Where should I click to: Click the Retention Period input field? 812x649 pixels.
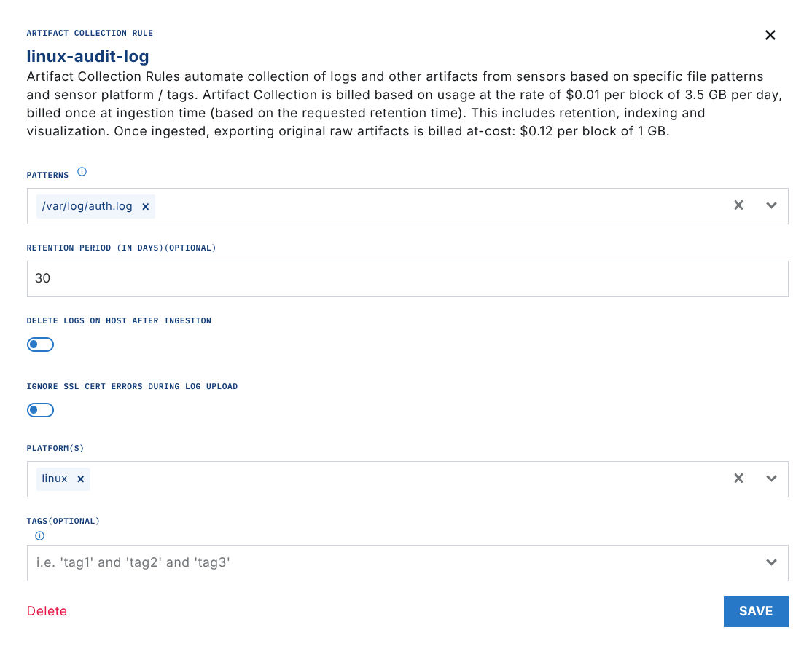click(407, 278)
